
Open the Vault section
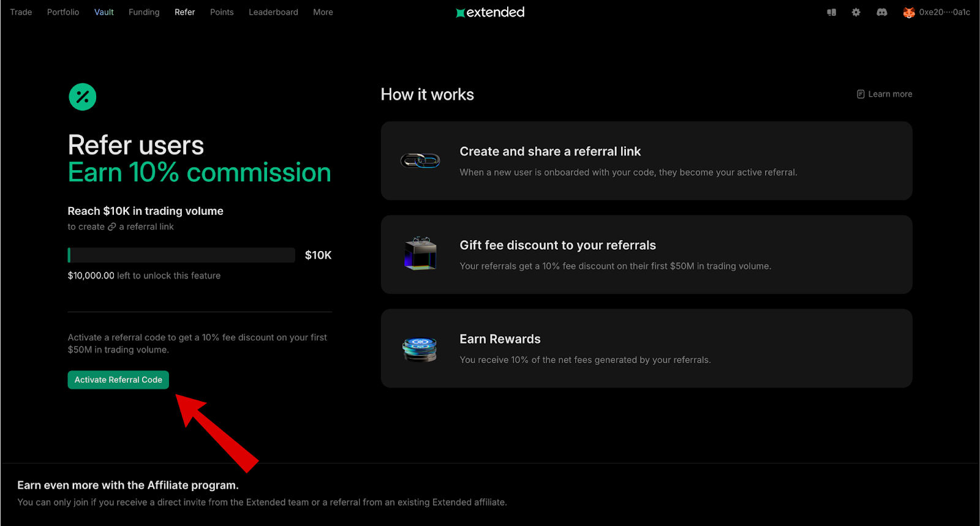[x=104, y=12]
